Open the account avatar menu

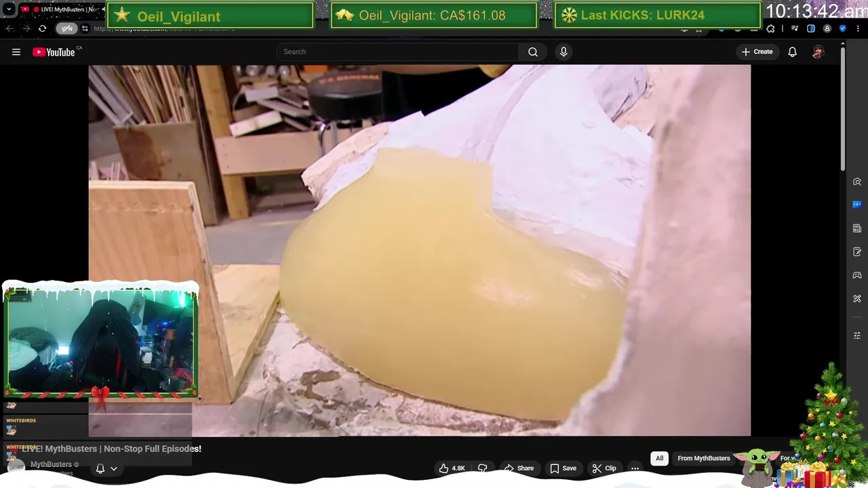[818, 52]
